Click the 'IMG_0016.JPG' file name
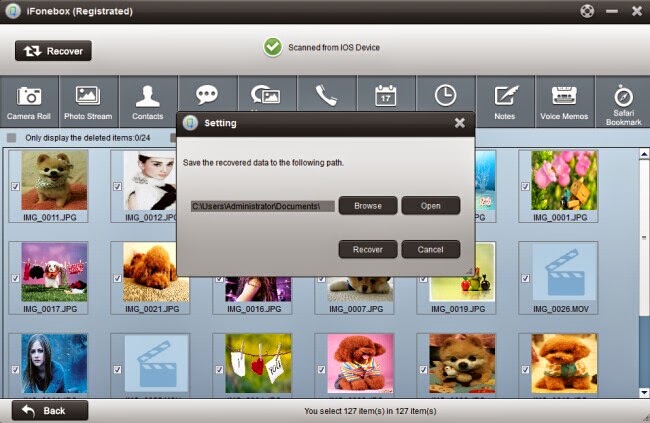 click(254, 309)
